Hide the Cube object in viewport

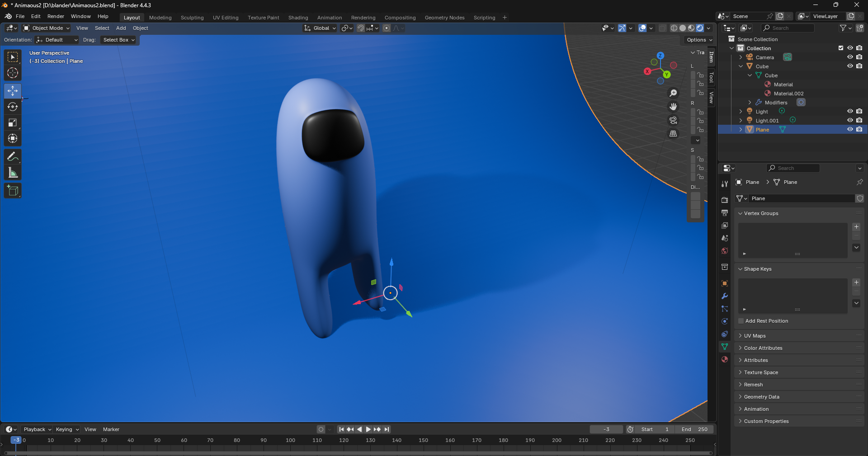850,66
